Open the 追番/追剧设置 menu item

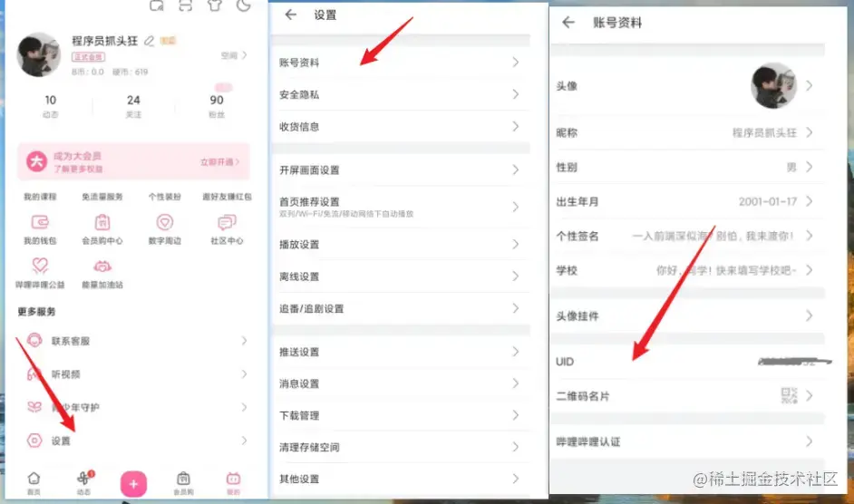pyautogui.click(x=401, y=308)
